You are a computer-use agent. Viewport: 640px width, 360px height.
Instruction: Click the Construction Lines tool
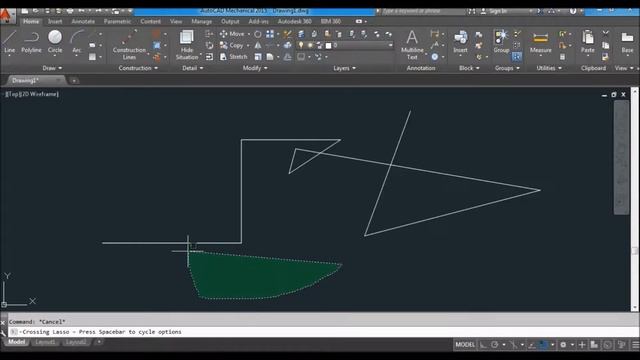(x=129, y=45)
